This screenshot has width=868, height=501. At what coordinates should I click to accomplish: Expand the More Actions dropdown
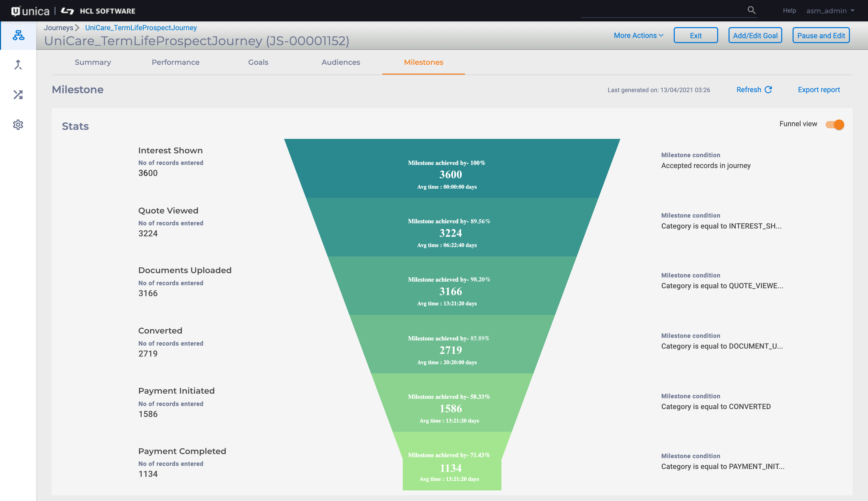pos(638,35)
